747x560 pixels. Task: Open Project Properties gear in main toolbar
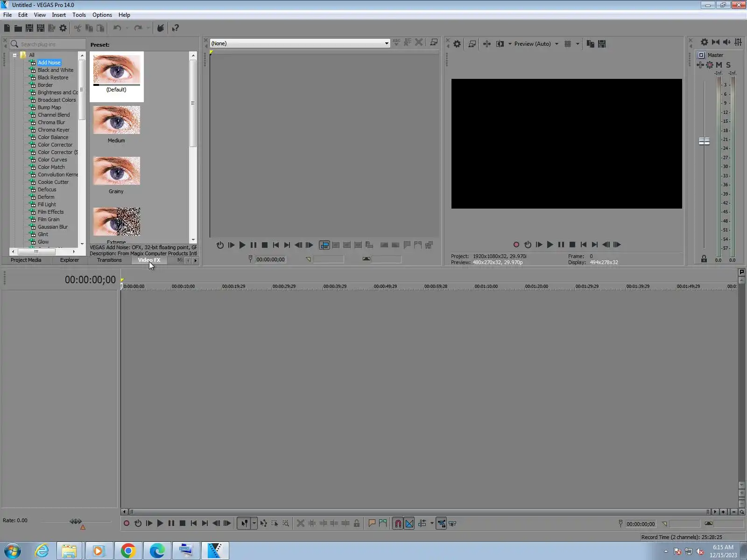click(x=63, y=28)
